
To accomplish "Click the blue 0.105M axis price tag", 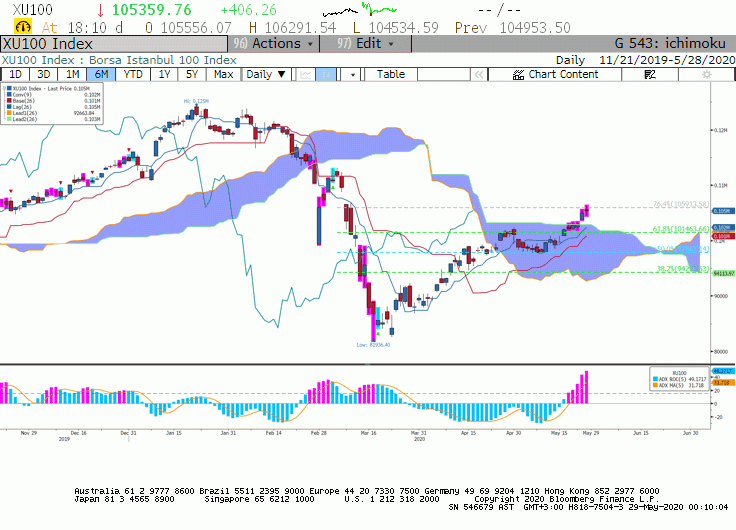I will pyautogui.click(x=722, y=211).
